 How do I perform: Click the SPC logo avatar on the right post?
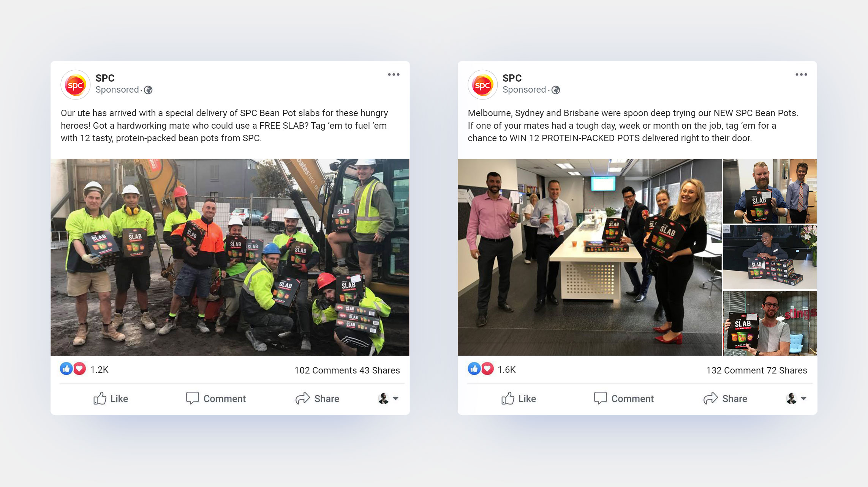click(x=482, y=85)
